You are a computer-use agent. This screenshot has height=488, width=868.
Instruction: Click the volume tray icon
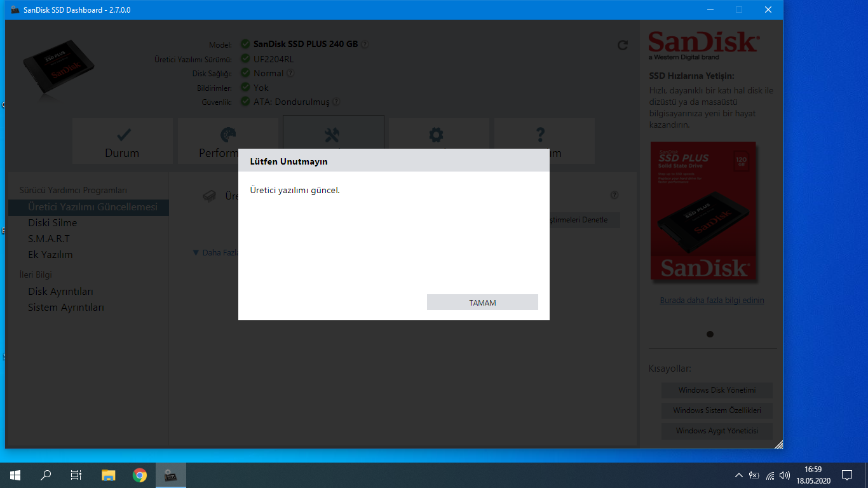[785, 475]
